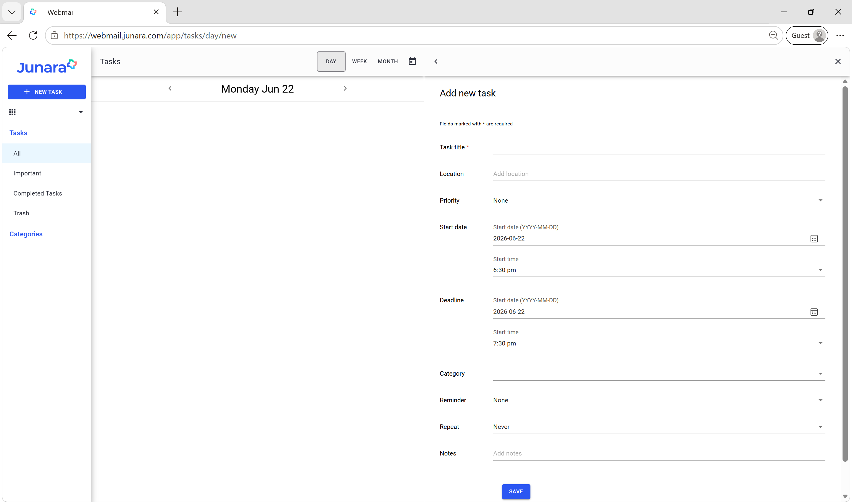
Task: Switch to MONTH view
Action: [388, 62]
